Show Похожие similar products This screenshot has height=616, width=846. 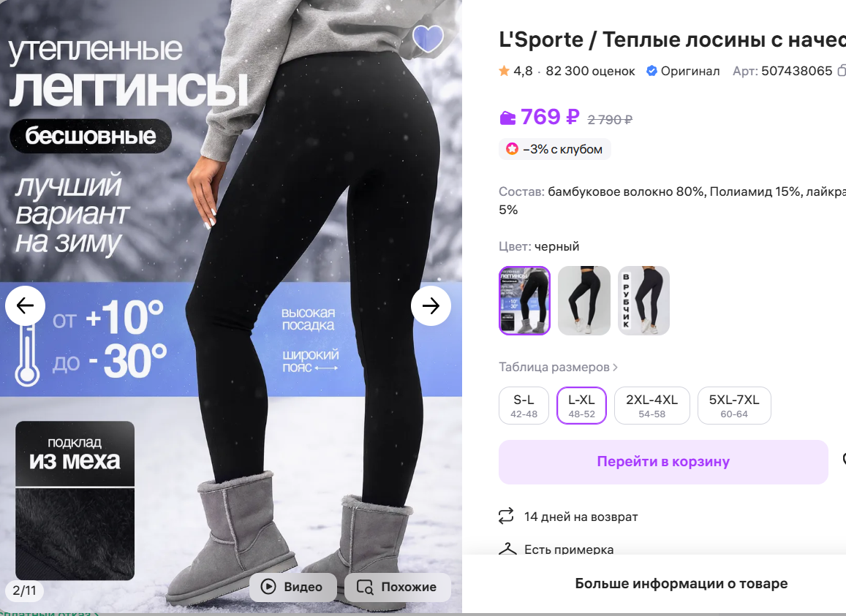[397, 587]
